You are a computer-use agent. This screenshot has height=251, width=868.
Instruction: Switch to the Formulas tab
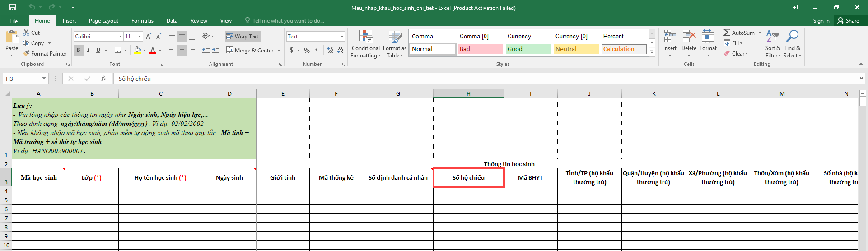point(142,21)
